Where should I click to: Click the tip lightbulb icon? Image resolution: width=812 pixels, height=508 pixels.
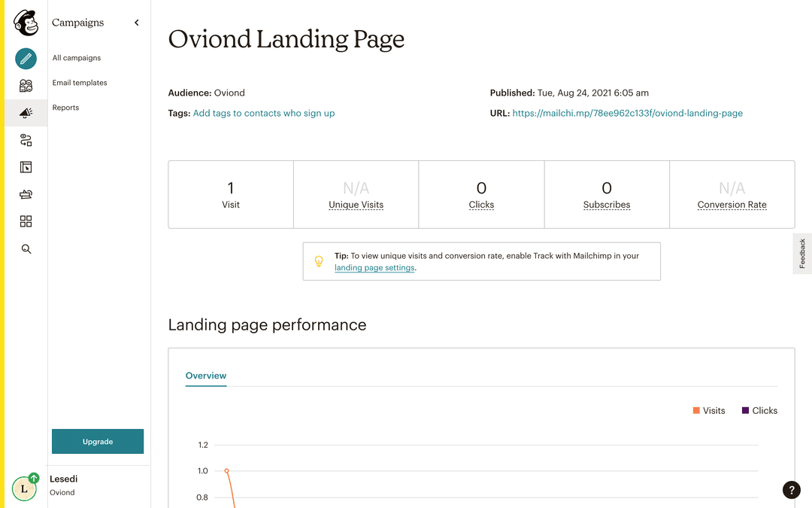pyautogui.click(x=319, y=261)
